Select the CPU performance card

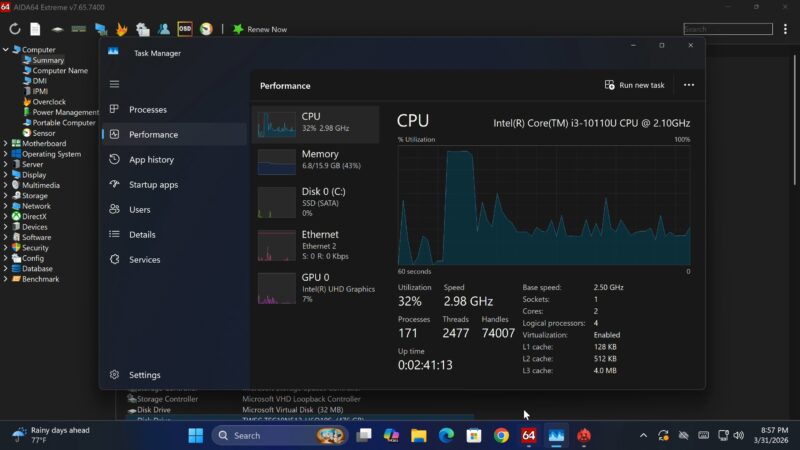(316, 124)
